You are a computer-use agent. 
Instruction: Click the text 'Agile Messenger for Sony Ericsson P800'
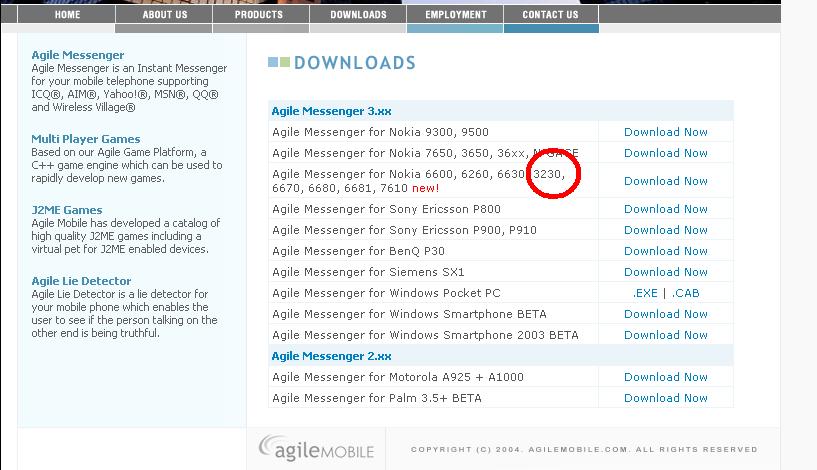[386, 209]
